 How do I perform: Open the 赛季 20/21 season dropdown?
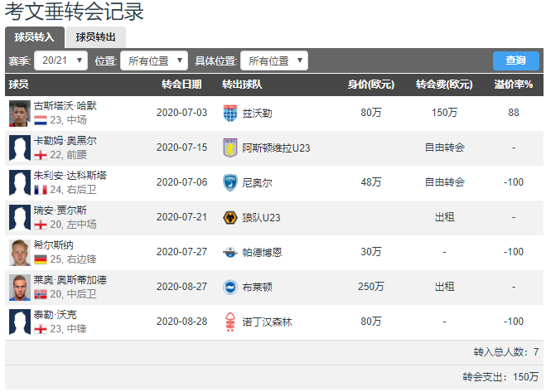point(60,60)
